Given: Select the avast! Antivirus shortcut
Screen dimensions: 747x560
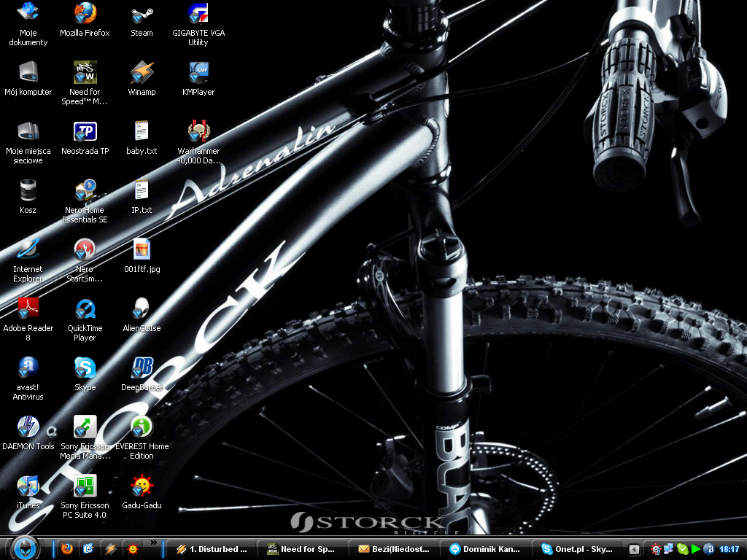Looking at the screenshot, I should pos(28,378).
